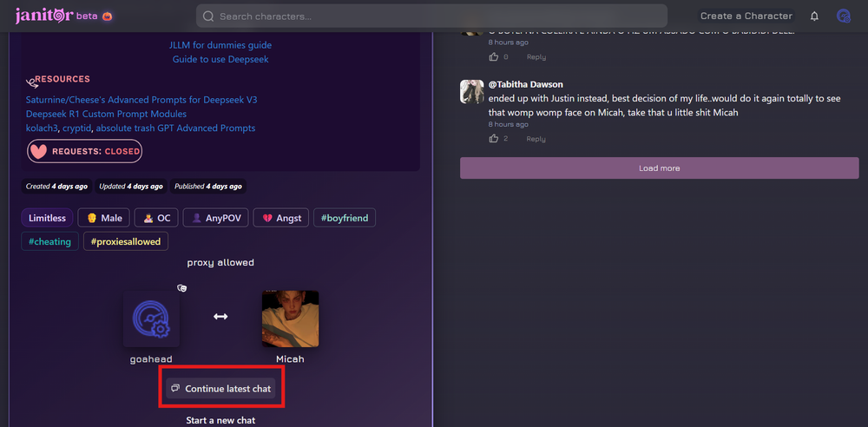868x427 pixels.
Task: Click the goahead persona avatar icon
Action: (151, 319)
